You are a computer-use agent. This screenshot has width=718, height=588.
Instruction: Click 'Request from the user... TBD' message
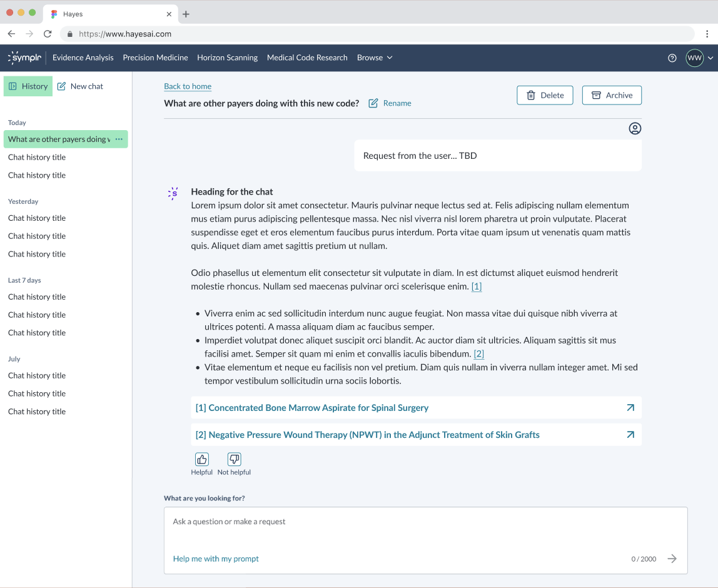pyautogui.click(x=498, y=156)
